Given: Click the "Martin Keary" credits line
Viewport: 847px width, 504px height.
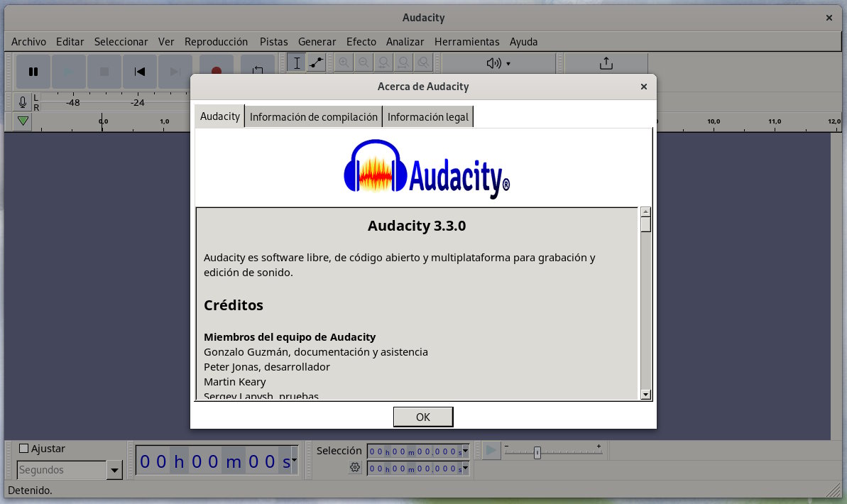Looking at the screenshot, I should point(235,382).
